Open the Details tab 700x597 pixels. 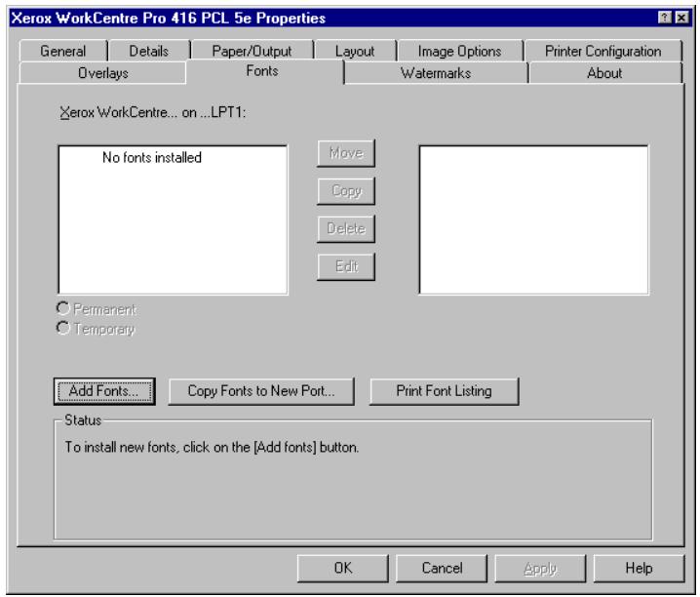(x=148, y=51)
